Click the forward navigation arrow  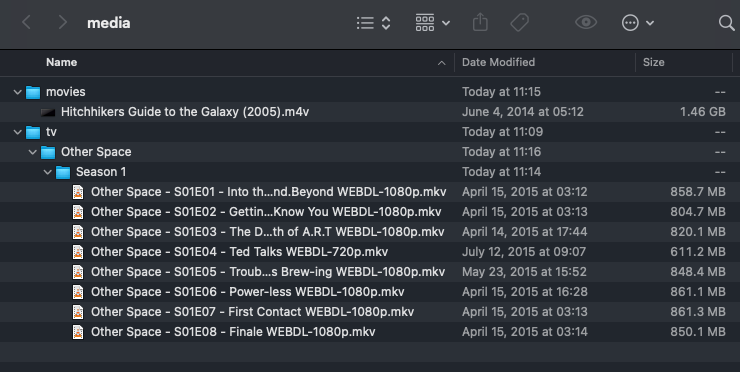[62, 23]
